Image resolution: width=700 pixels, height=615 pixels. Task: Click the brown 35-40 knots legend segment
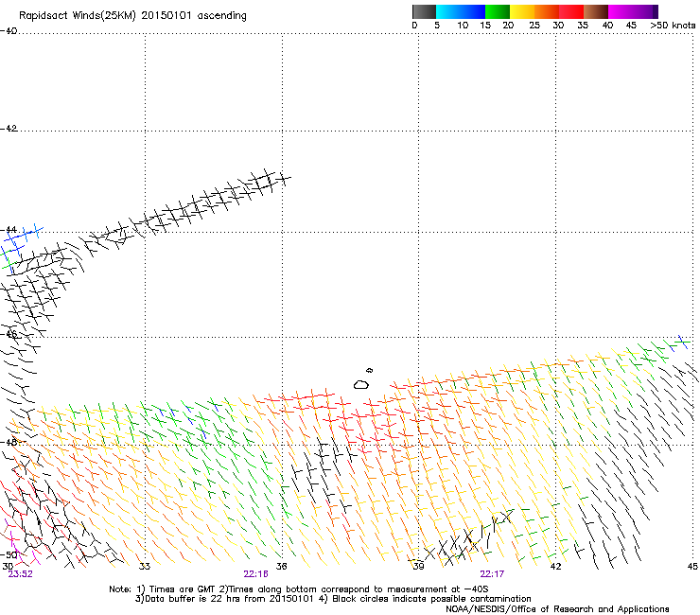click(x=596, y=11)
